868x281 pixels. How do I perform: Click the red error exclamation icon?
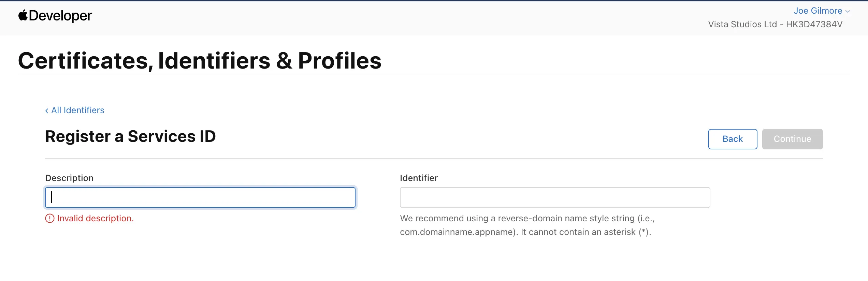(50, 218)
